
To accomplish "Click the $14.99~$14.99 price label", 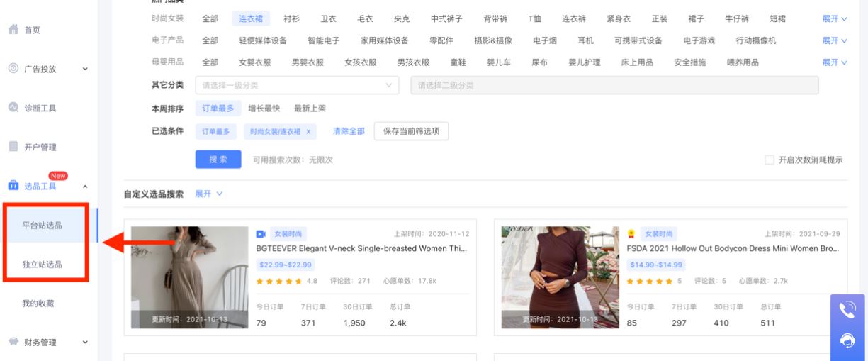I will 655,265.
